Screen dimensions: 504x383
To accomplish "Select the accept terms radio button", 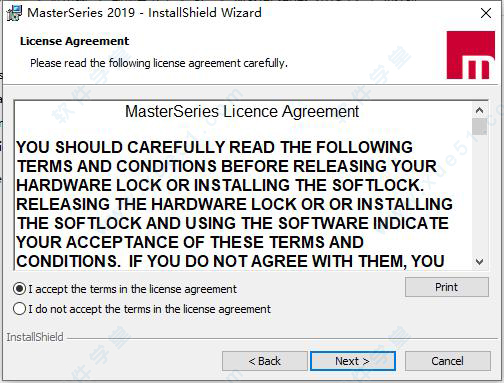I will tap(19, 289).
